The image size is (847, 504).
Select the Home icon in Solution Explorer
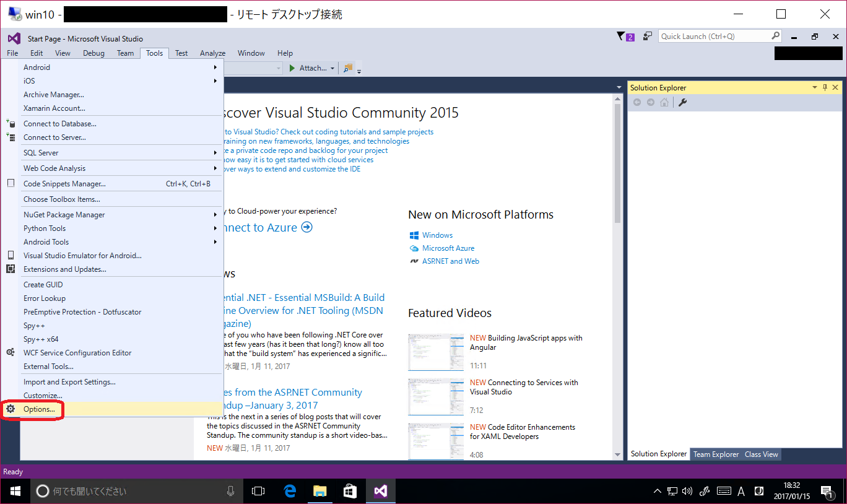pos(664,102)
